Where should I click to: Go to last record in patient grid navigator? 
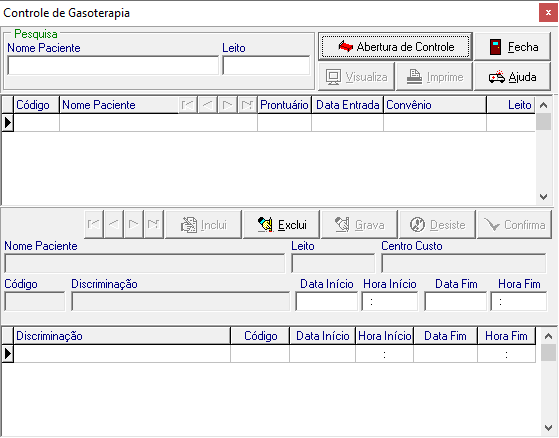(247, 105)
